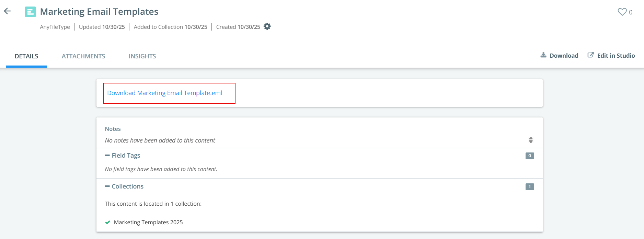Collapse the Collections section

[x=107, y=186]
